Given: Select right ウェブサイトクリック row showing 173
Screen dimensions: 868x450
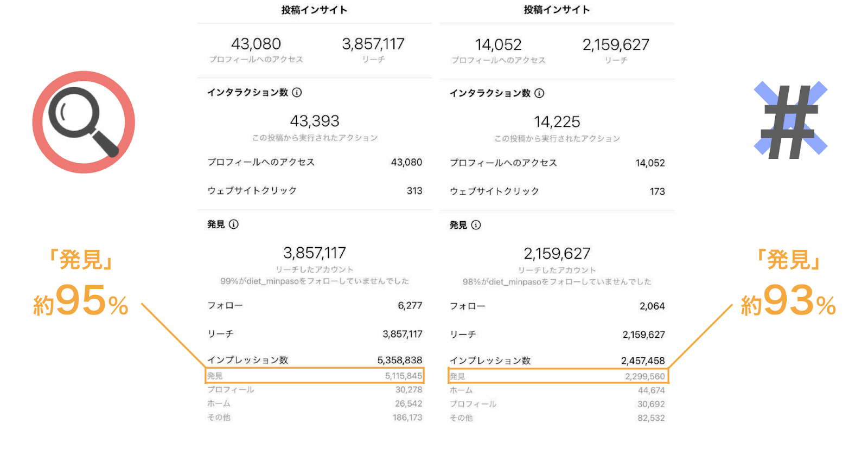Looking at the screenshot, I should pos(557,191).
